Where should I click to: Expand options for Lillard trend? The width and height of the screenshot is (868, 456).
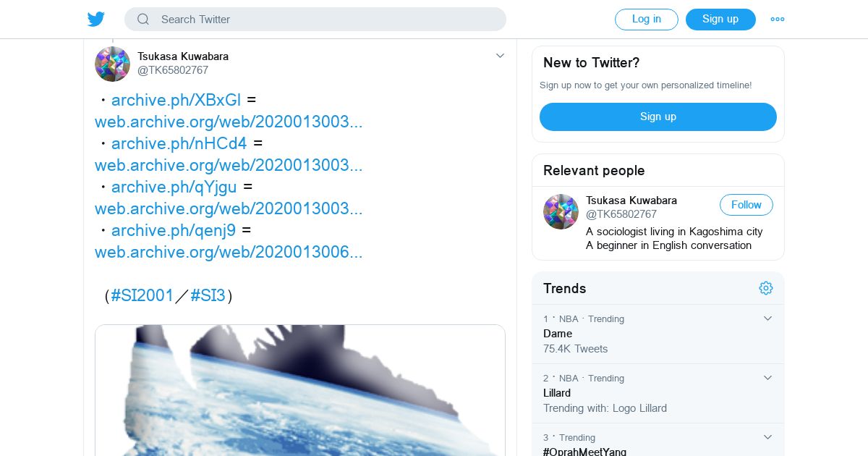click(x=768, y=378)
